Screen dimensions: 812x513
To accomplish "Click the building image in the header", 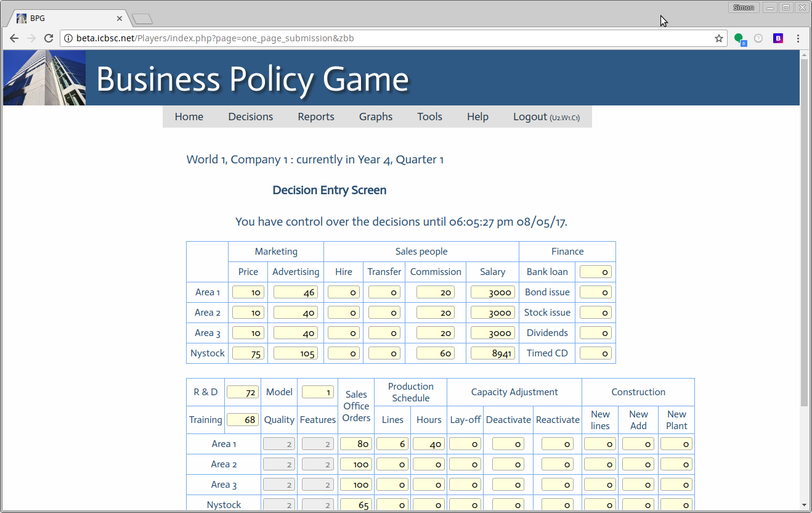I will pyautogui.click(x=44, y=78).
